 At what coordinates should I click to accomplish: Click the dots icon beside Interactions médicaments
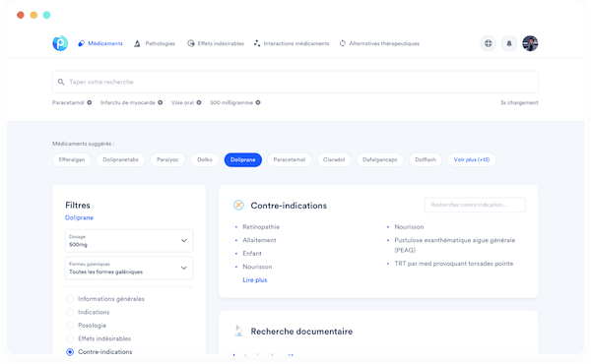click(257, 43)
